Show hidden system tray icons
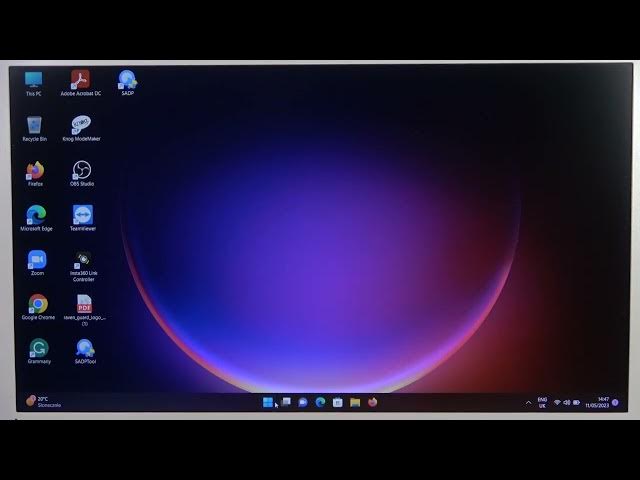640x480 pixels. [528, 403]
